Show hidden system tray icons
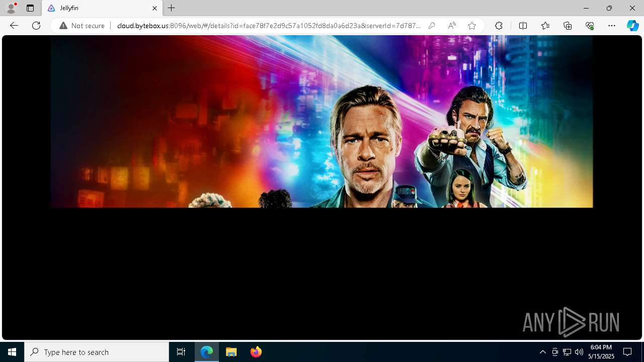 pos(542,352)
